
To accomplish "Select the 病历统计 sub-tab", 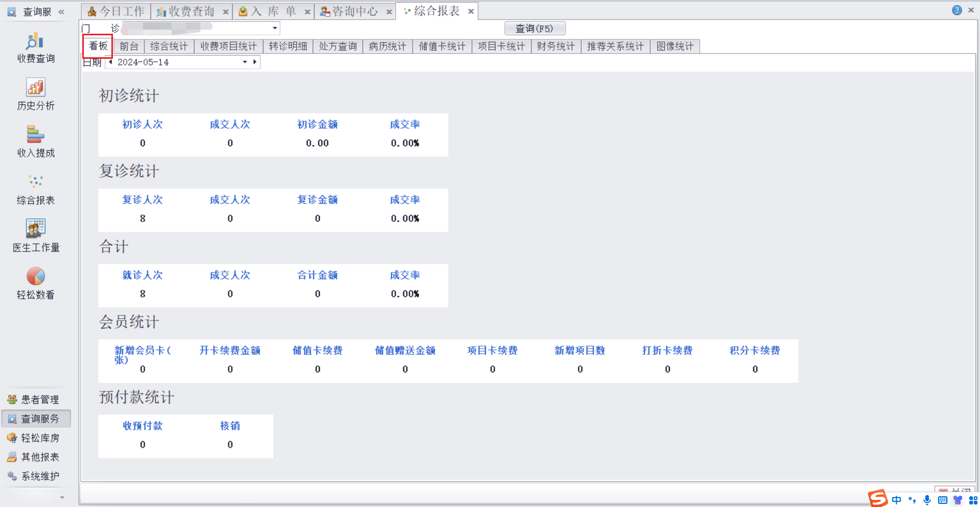I will pos(387,47).
